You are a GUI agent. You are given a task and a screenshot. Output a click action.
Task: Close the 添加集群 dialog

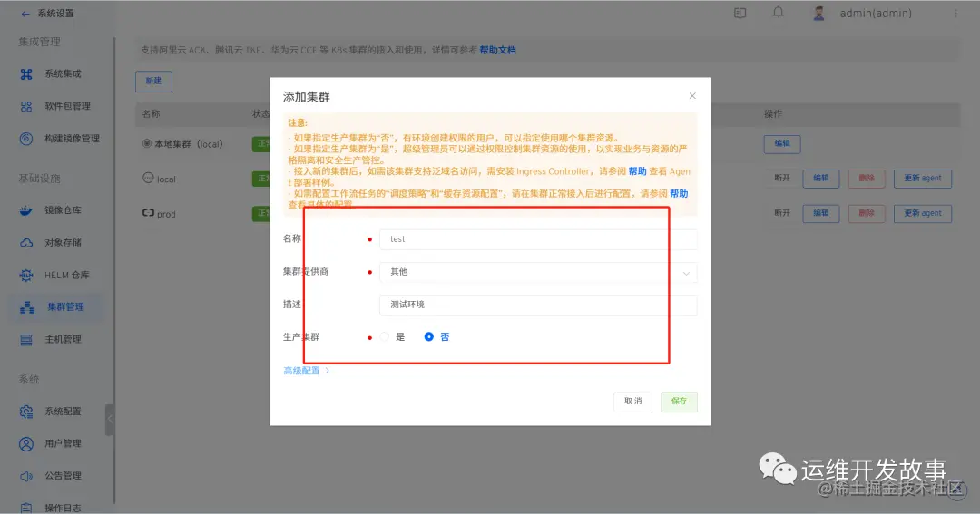tap(692, 95)
